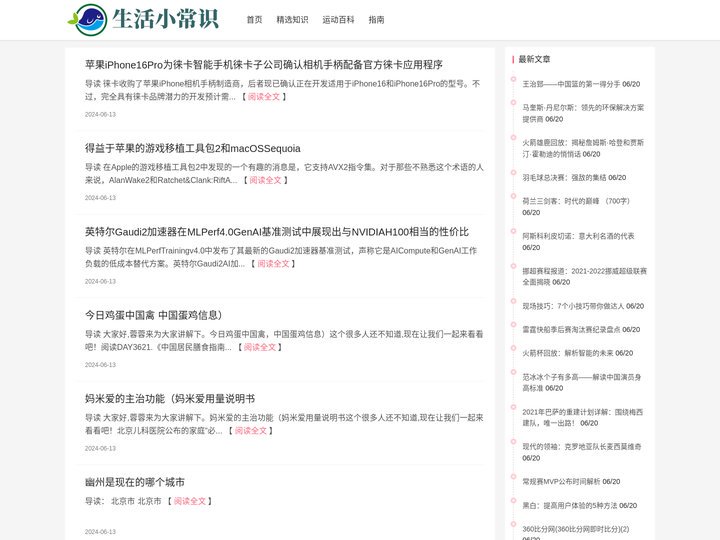Open sidebar article 挪超赛程报道
Image resolution: width=720 pixels, height=540 pixels.
click(584, 276)
